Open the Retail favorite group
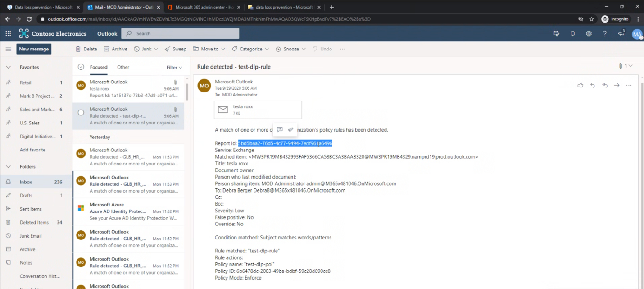 point(36,83)
